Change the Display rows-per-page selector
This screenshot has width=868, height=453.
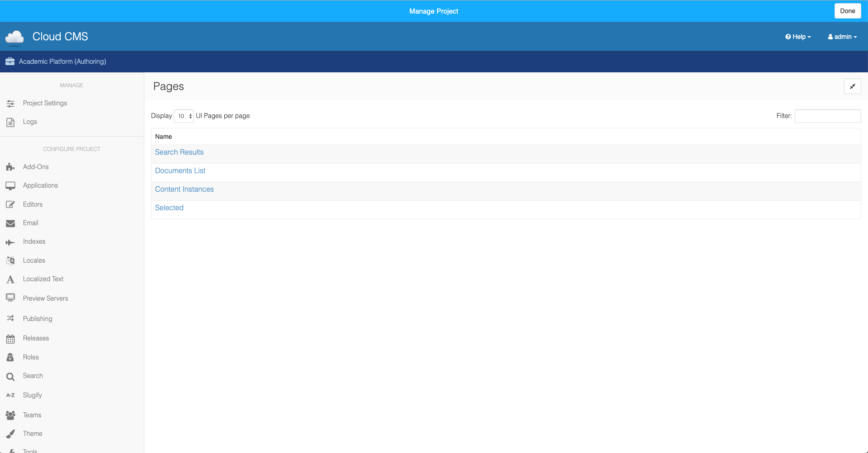click(184, 116)
